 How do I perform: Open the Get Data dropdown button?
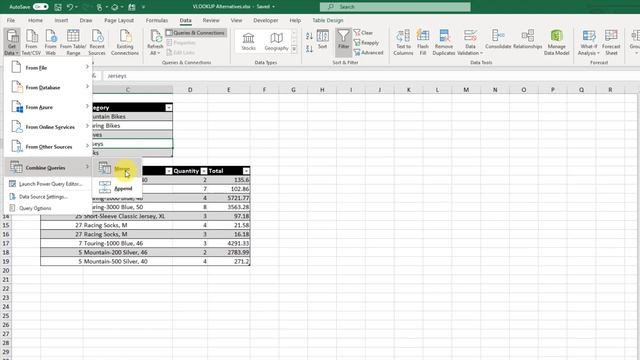[x=12, y=42]
